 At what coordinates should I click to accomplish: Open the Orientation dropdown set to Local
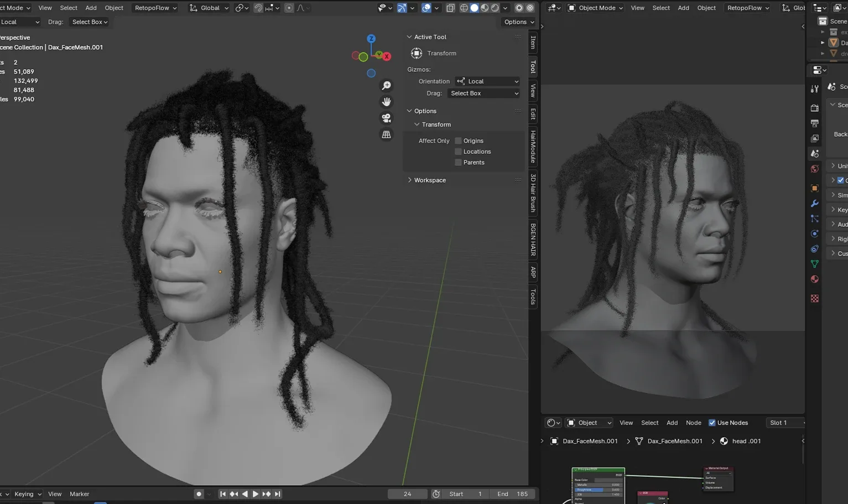pos(487,81)
